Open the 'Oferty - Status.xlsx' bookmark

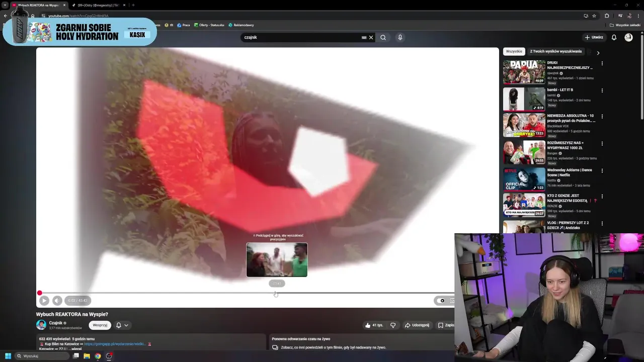(x=209, y=25)
